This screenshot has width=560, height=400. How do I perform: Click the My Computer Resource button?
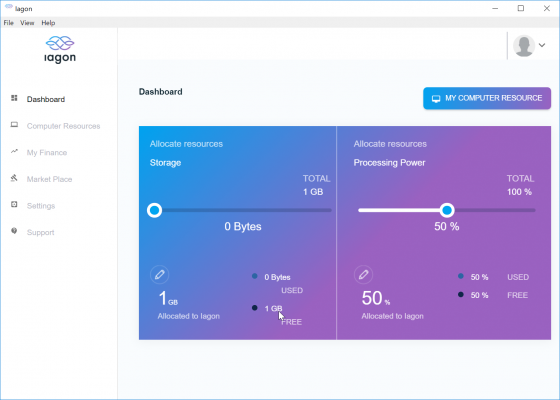[487, 98]
